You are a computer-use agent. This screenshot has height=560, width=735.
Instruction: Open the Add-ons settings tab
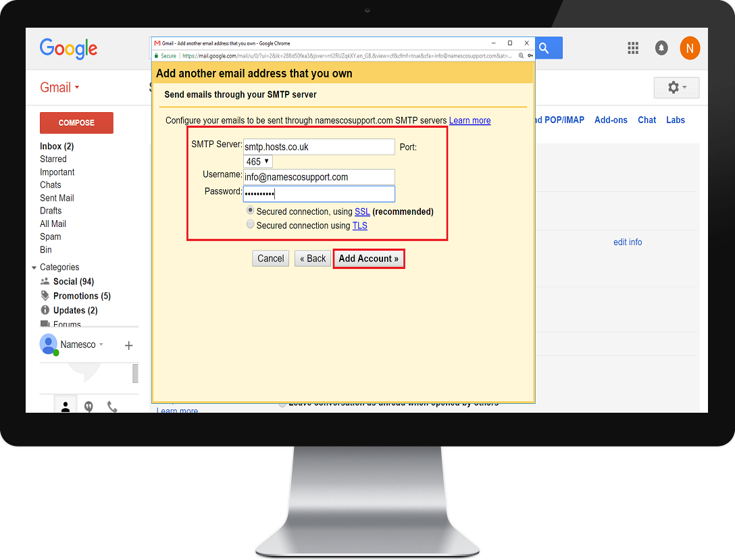pos(611,120)
